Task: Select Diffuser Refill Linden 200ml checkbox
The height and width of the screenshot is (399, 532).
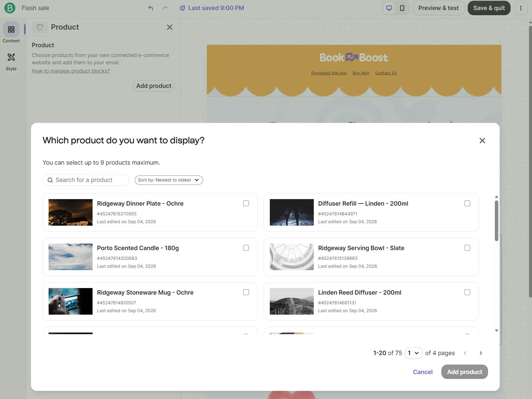Action: tap(467, 203)
